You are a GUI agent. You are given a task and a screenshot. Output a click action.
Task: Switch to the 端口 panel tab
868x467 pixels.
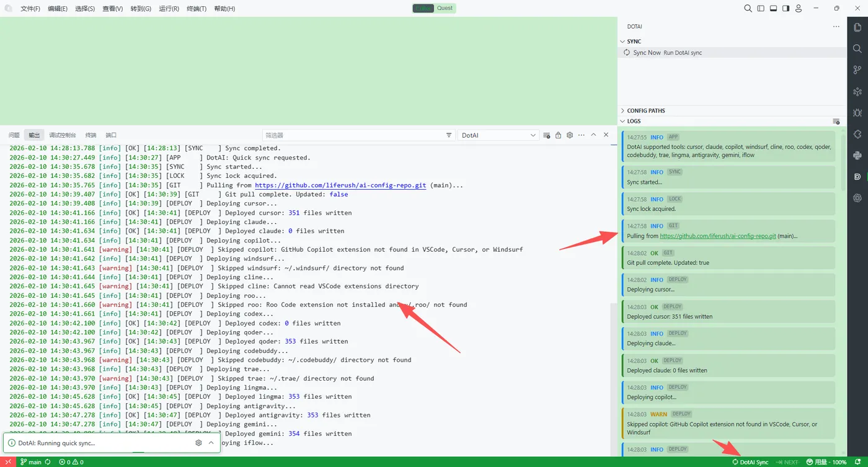pyautogui.click(x=111, y=135)
